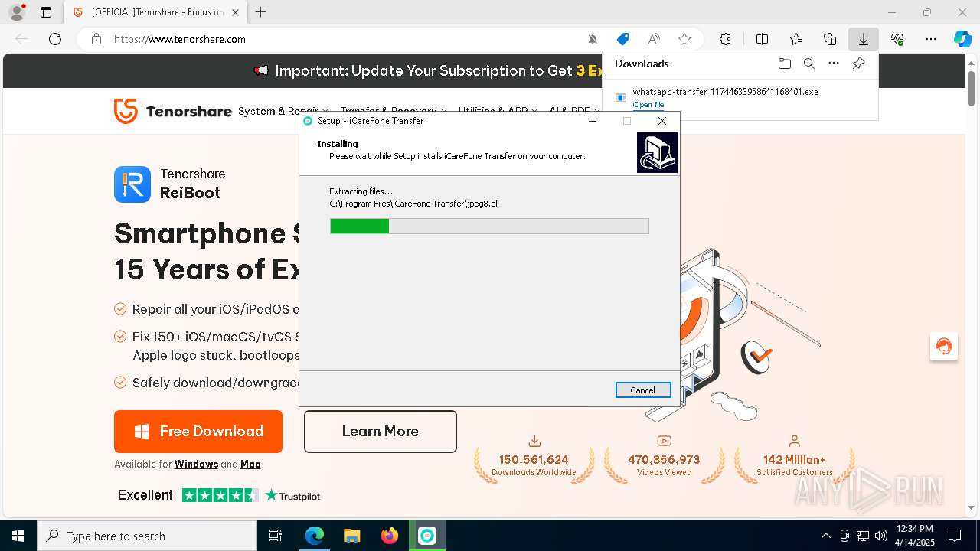The image size is (980, 551).
Task: Click the whatsapp-transfer exe download entry
Action: pyautogui.click(x=725, y=92)
